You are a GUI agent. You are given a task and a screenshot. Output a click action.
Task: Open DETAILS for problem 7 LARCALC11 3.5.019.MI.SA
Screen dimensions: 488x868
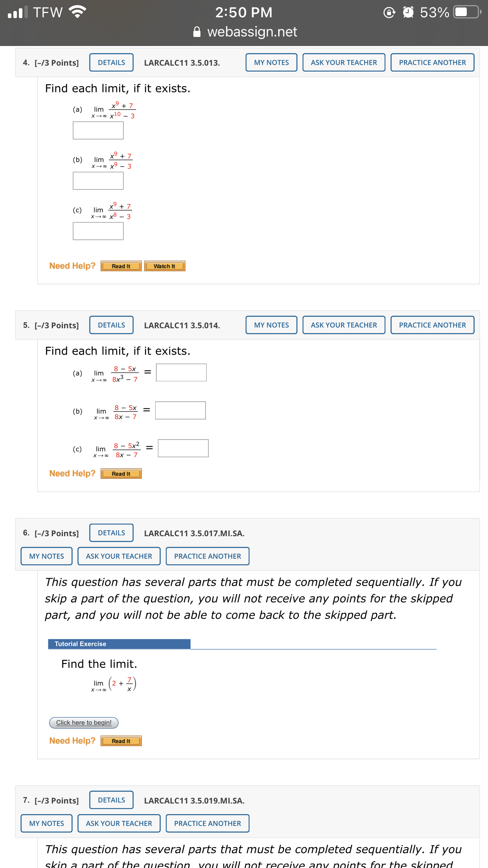tap(111, 800)
